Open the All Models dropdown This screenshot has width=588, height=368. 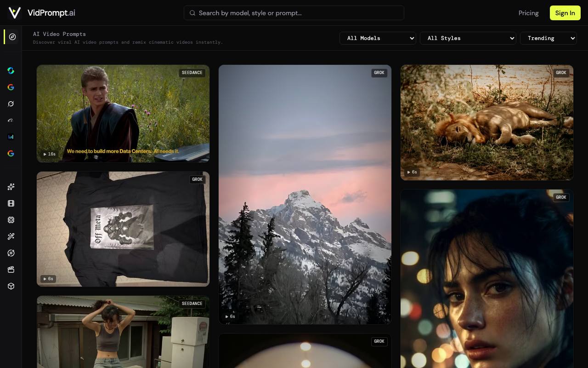click(378, 38)
